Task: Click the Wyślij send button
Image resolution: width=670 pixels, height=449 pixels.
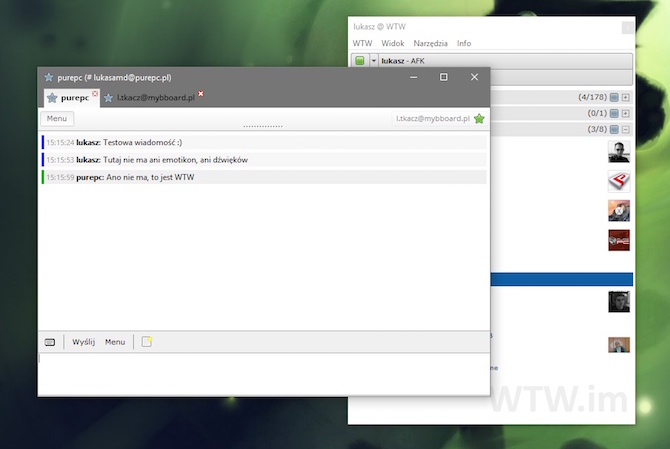Action: (x=84, y=342)
